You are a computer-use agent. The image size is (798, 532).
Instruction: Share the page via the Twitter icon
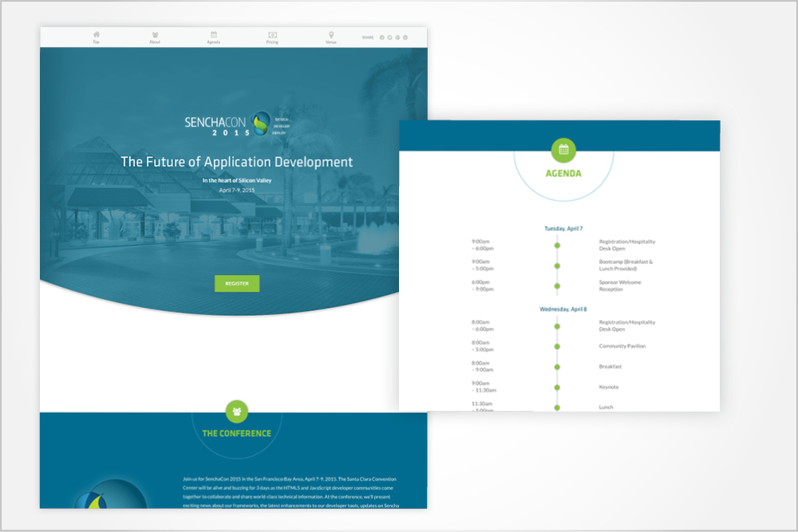coord(390,37)
